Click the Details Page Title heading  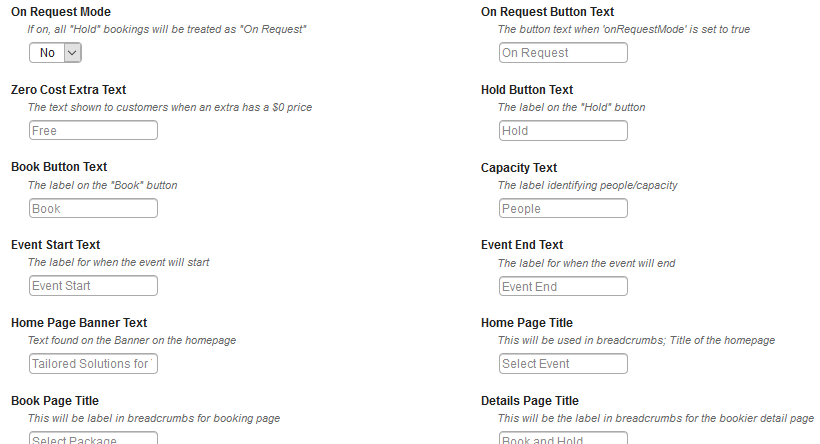click(530, 401)
